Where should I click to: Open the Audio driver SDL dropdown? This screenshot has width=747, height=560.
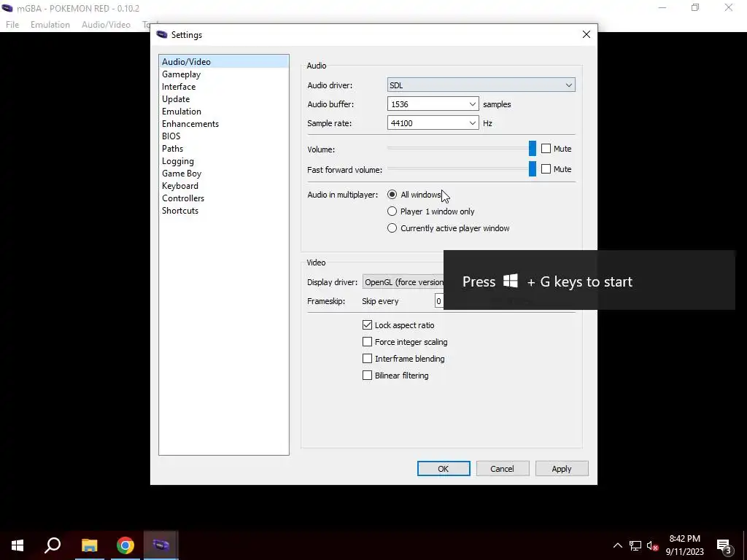pyautogui.click(x=481, y=85)
